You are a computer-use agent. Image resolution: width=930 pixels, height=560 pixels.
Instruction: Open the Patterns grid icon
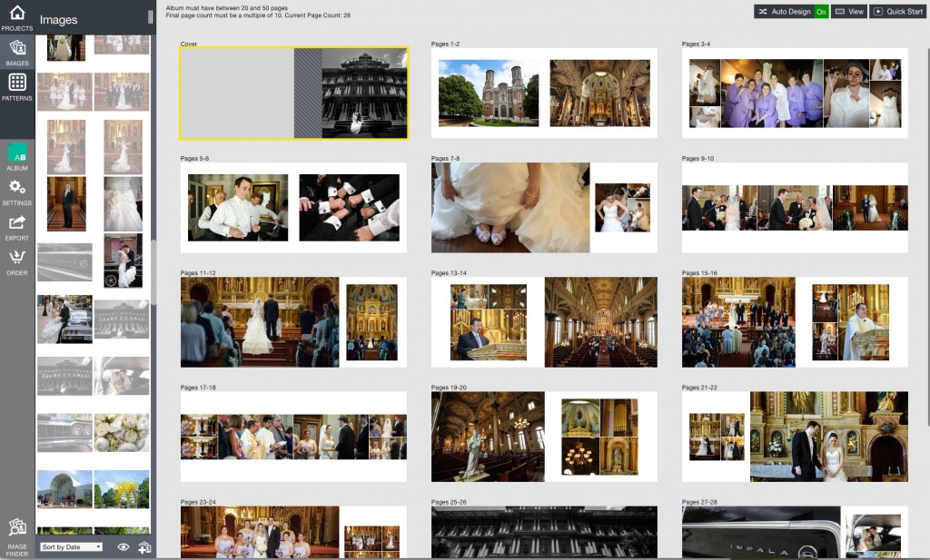pyautogui.click(x=17, y=86)
